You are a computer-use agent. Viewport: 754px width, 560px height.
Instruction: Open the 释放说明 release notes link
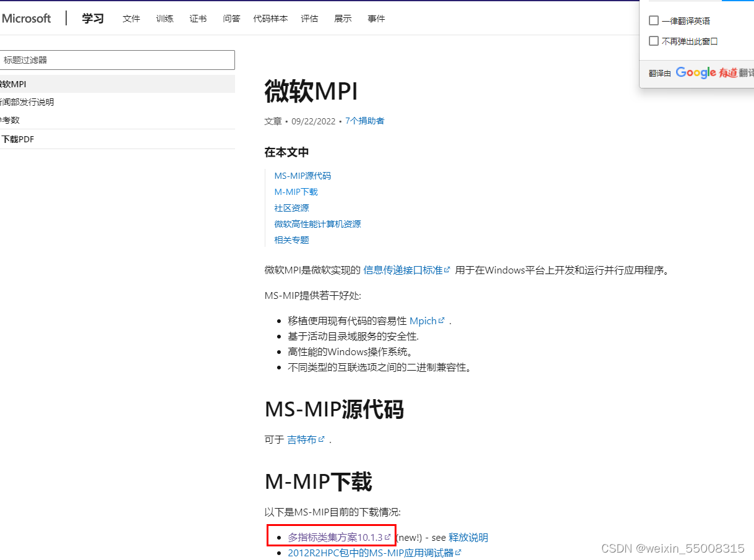pyautogui.click(x=468, y=537)
